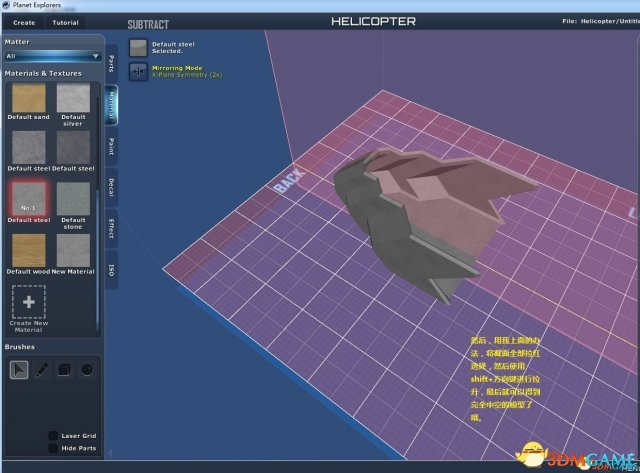Click the Brushes heading
This screenshot has width=640, height=473.
[x=20, y=347]
